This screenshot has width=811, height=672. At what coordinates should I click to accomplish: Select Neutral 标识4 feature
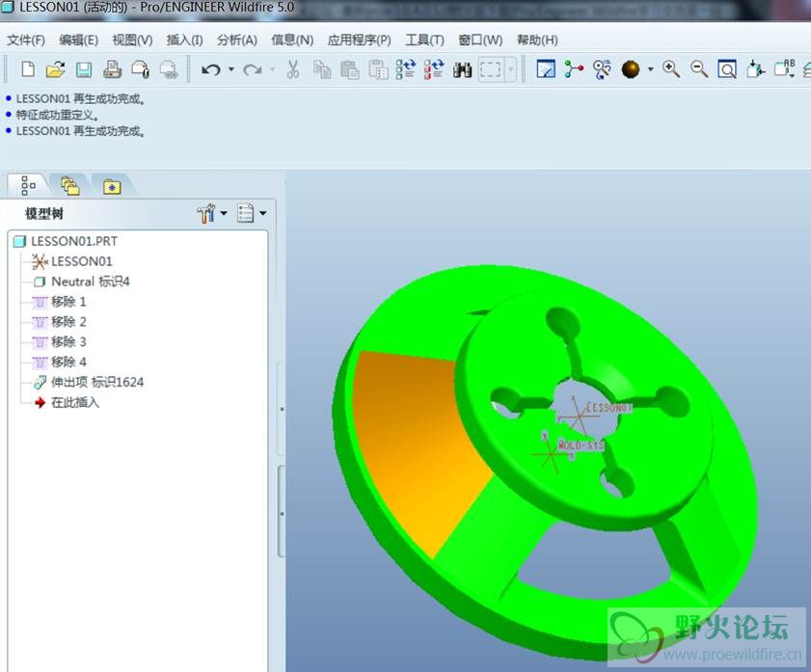click(x=90, y=282)
